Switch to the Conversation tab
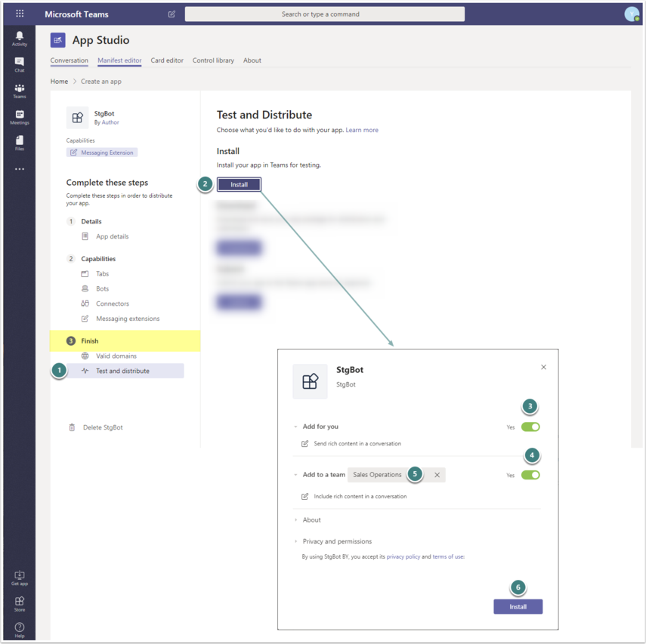646x644 pixels. tap(70, 60)
